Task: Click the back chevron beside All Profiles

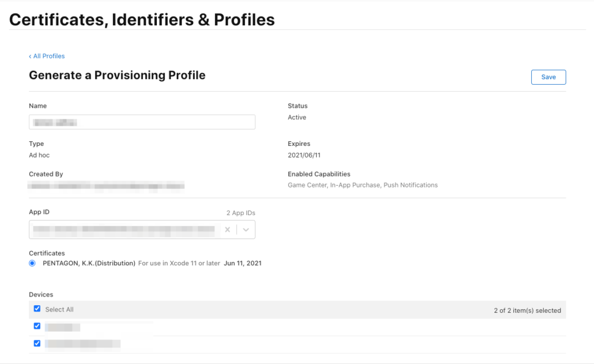Action: [x=30, y=57]
